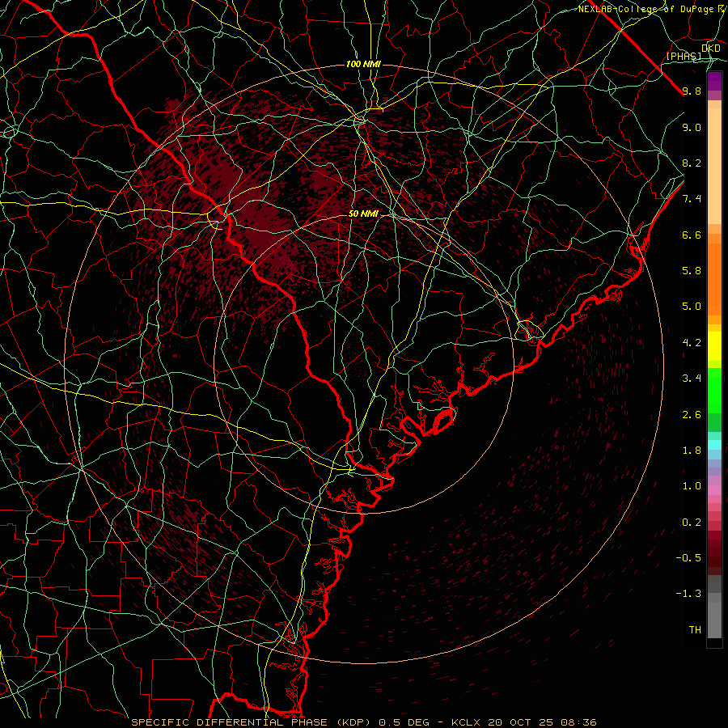This screenshot has width=728, height=728.
Task: Click the 1.0 legend value
Action: (692, 487)
